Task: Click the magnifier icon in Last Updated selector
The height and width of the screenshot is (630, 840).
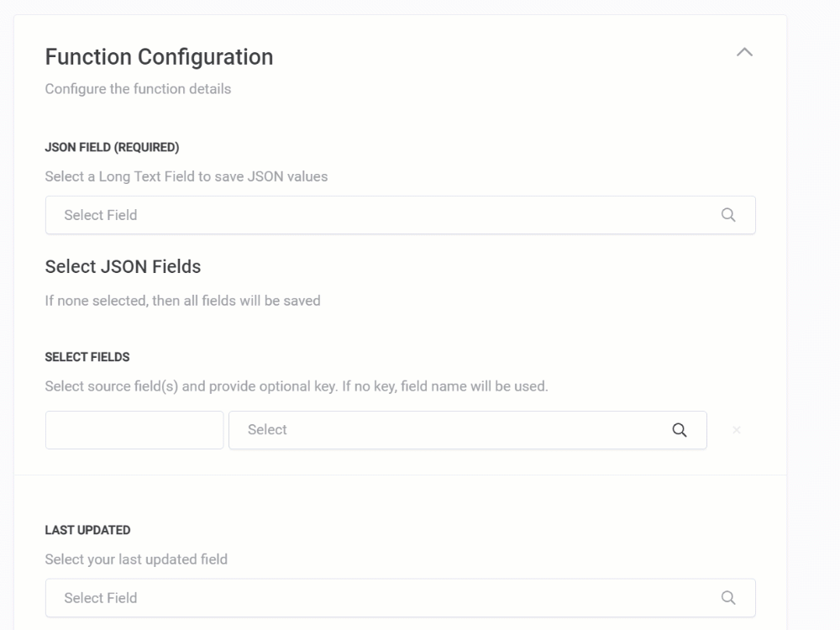Action: coord(728,598)
